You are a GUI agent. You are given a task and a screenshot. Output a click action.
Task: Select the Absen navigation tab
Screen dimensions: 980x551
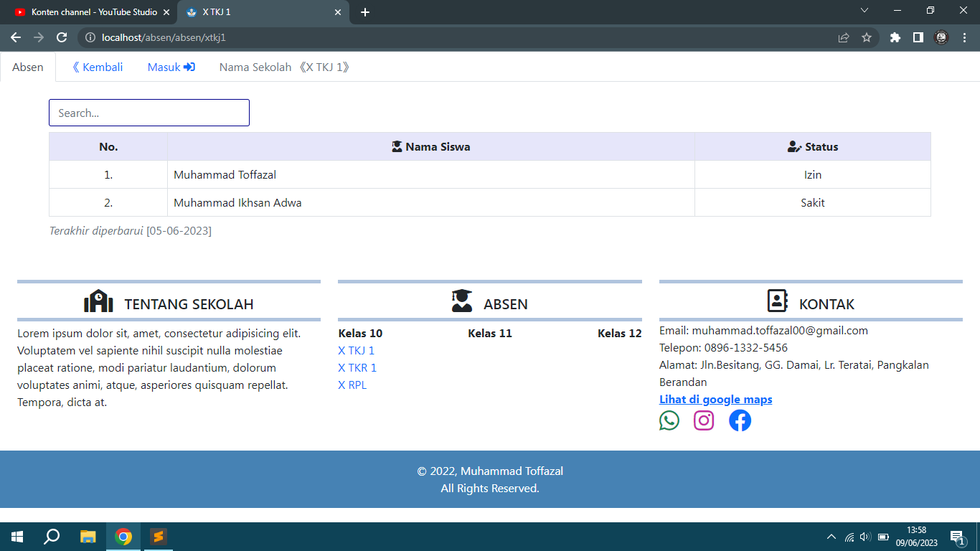(x=28, y=67)
